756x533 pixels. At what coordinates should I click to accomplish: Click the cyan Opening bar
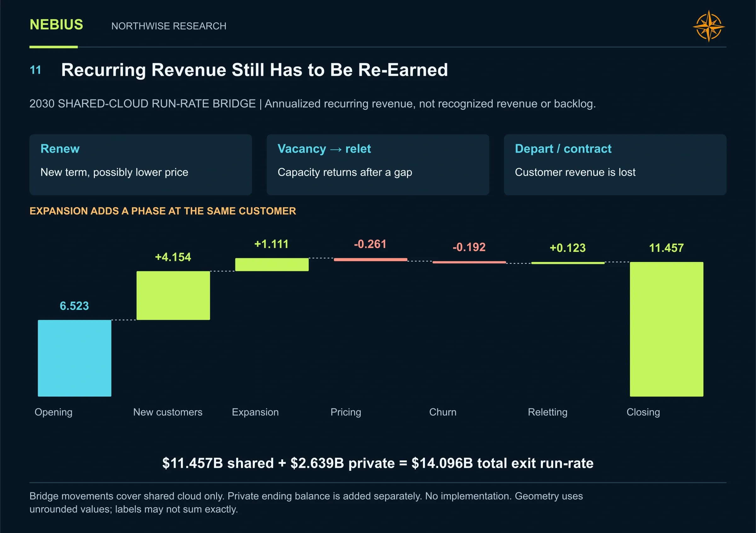point(74,358)
